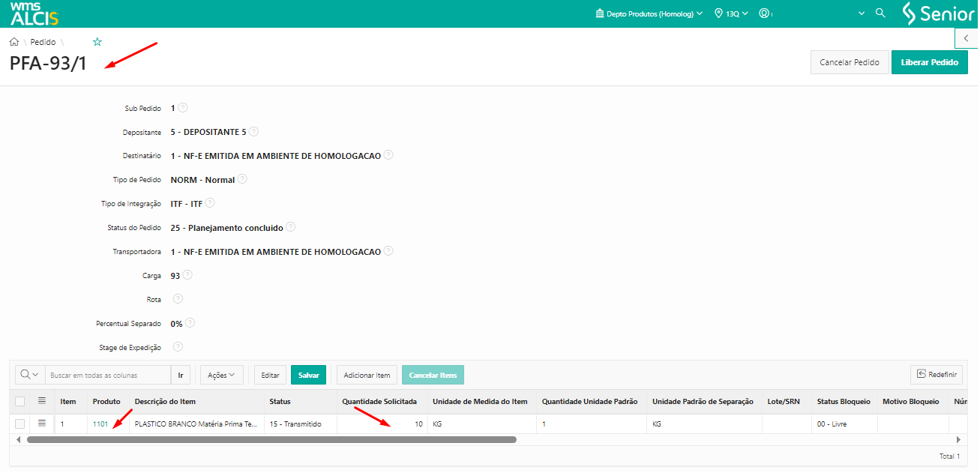Open the Ações dropdown menu

click(221, 375)
